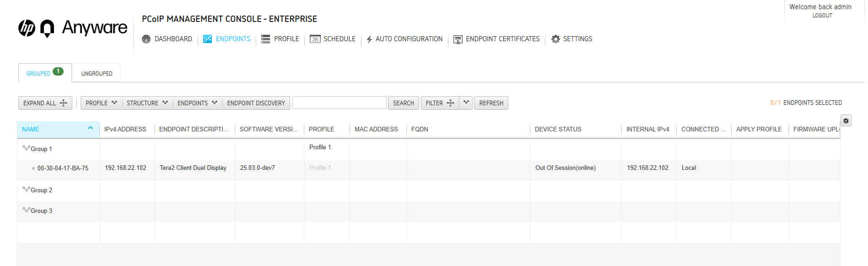Click the Endpoints grid icon
This screenshot has height=266, width=868.
click(207, 39)
